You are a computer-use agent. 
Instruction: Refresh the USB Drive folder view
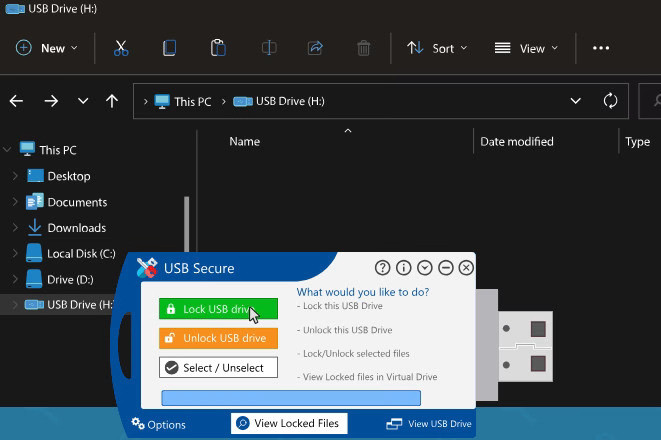610,101
